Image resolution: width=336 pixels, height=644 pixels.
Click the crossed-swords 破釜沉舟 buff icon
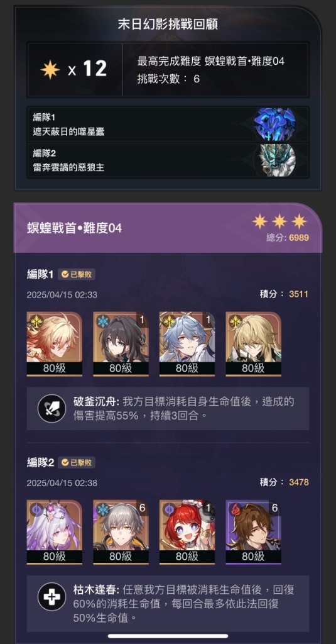52,408
